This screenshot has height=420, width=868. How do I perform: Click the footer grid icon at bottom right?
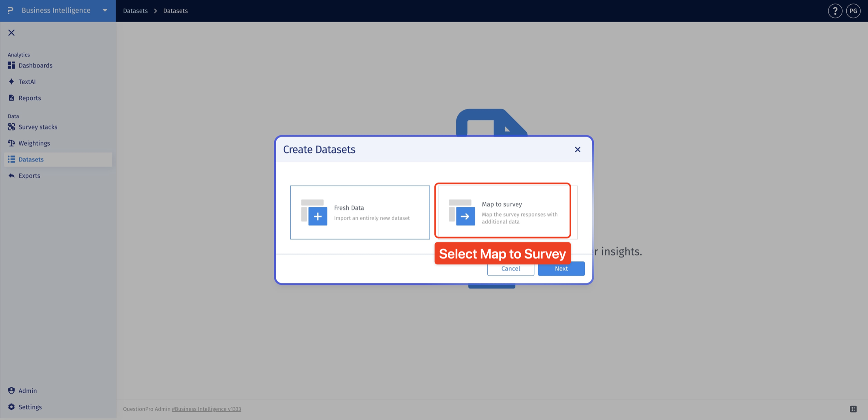(853, 409)
